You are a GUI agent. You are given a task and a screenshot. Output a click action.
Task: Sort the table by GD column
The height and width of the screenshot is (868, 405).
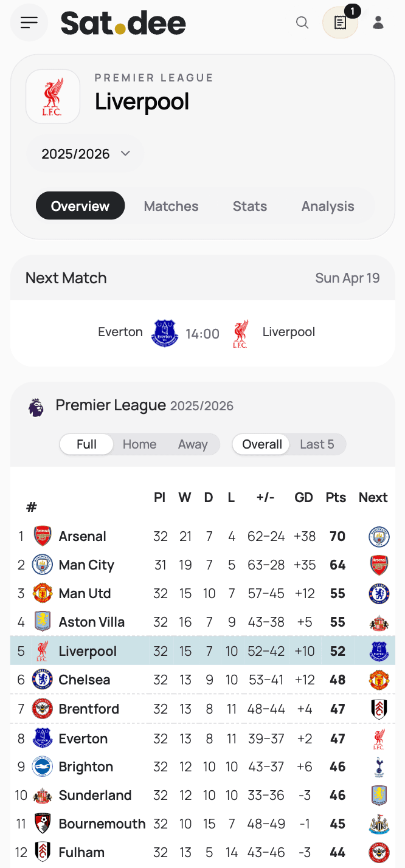(303, 498)
